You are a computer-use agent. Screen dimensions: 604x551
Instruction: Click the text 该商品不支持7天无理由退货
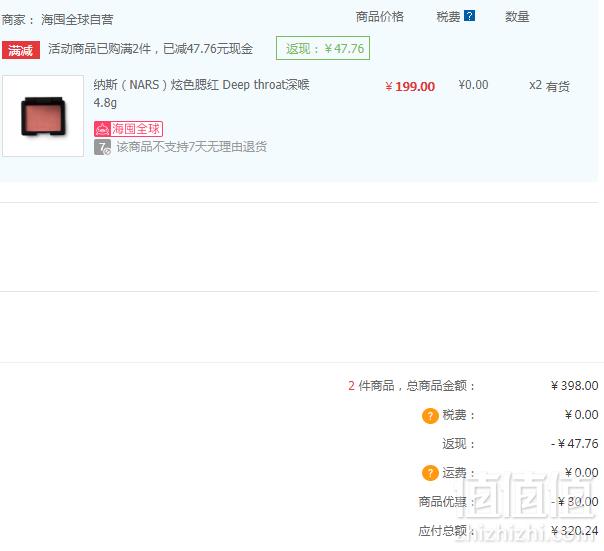191,147
